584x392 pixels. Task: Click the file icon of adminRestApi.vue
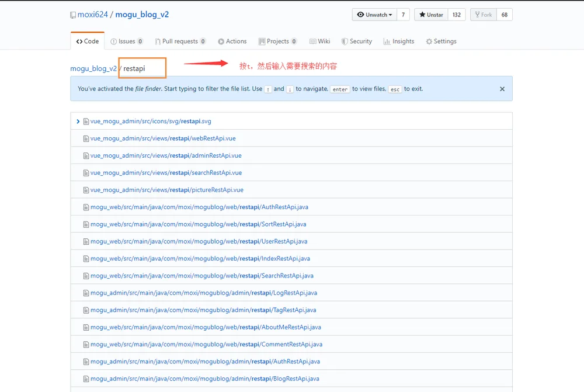[x=86, y=156]
